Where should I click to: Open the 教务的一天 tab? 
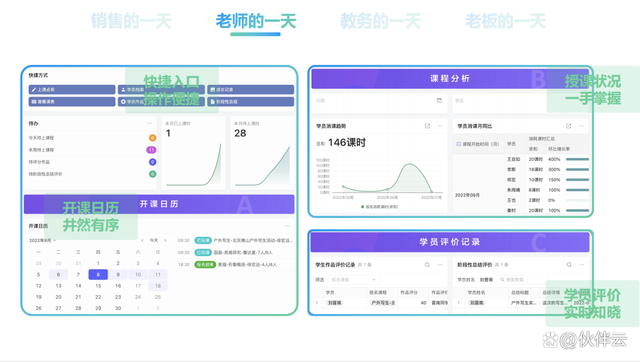point(380,21)
